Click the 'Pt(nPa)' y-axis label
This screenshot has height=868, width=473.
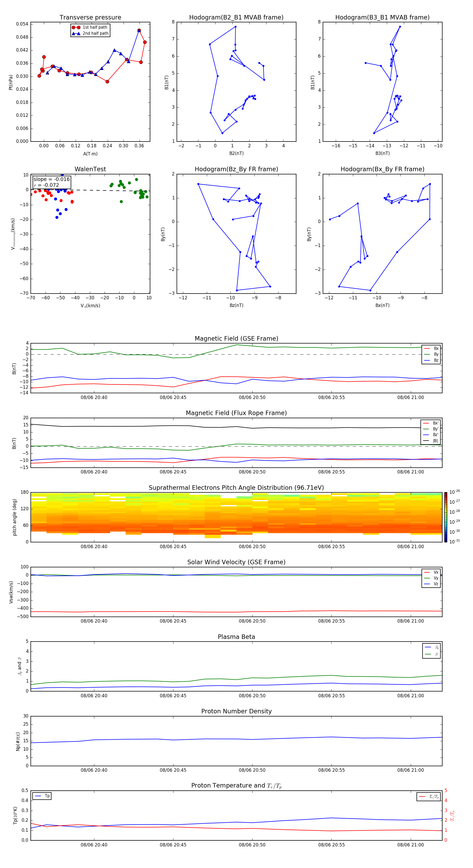[x=11, y=82]
